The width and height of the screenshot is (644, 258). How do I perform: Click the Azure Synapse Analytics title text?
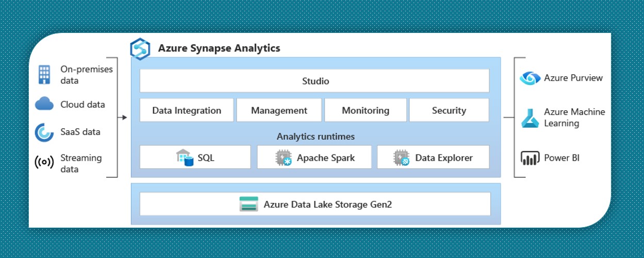pos(219,48)
